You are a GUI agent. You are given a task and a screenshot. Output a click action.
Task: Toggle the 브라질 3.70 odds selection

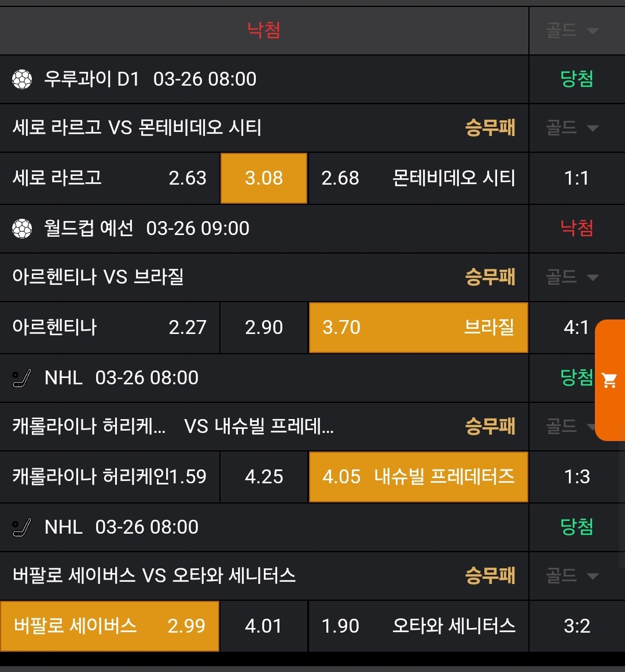pyautogui.click(x=418, y=328)
